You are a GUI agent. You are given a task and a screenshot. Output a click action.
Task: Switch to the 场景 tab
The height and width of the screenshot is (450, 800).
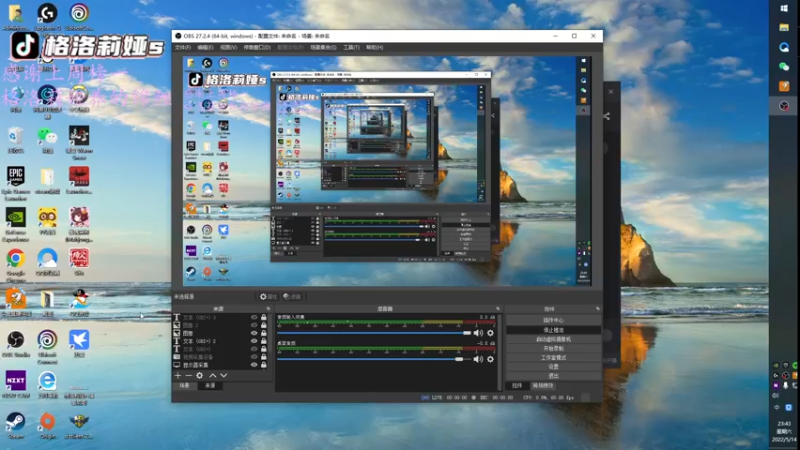(x=184, y=386)
